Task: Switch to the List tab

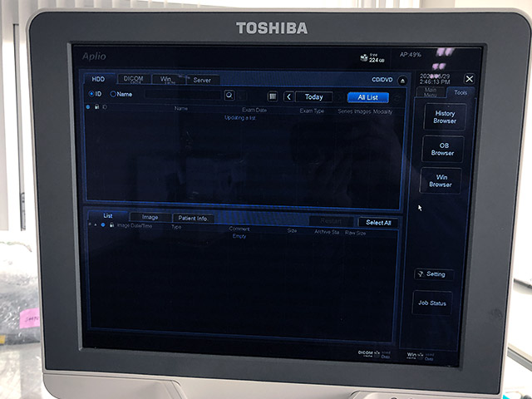Action: tap(108, 215)
